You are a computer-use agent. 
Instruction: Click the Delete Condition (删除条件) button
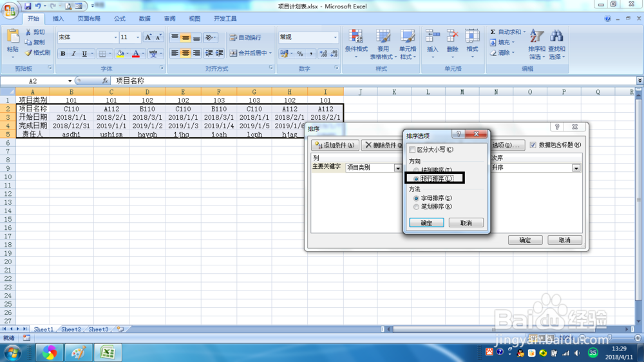pyautogui.click(x=382, y=145)
